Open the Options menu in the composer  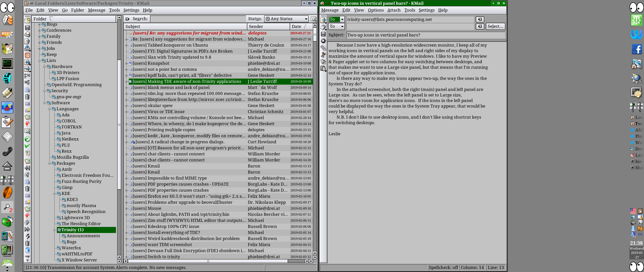[x=376, y=10]
